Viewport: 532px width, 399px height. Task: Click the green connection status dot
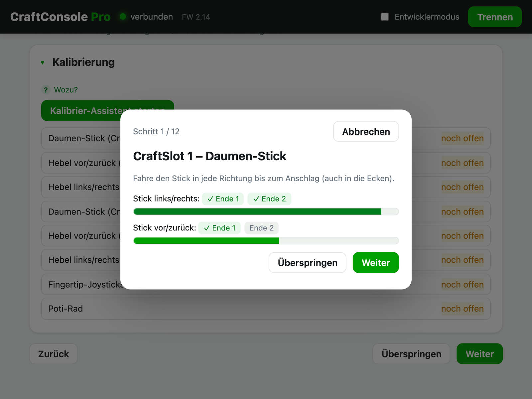(x=123, y=17)
